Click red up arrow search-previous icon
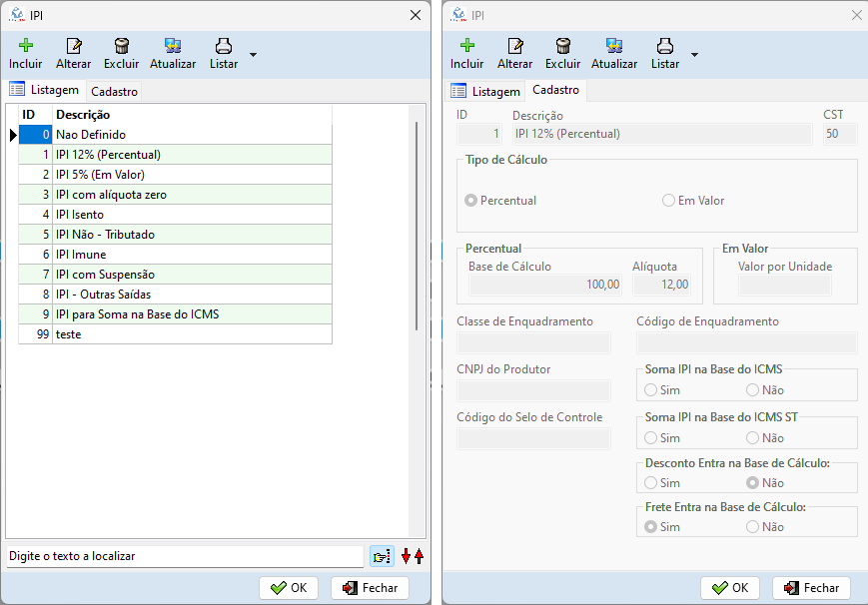Image resolution: width=868 pixels, height=605 pixels. coord(420,556)
